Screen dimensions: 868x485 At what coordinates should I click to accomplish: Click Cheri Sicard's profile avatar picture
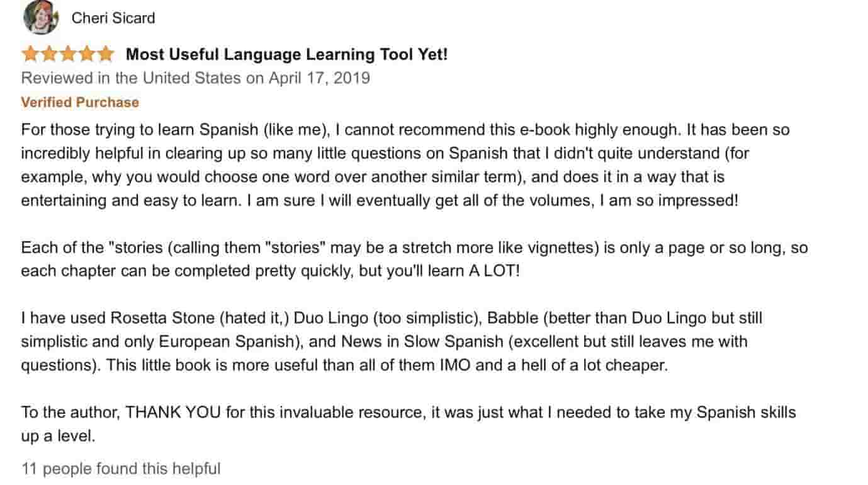(41, 18)
